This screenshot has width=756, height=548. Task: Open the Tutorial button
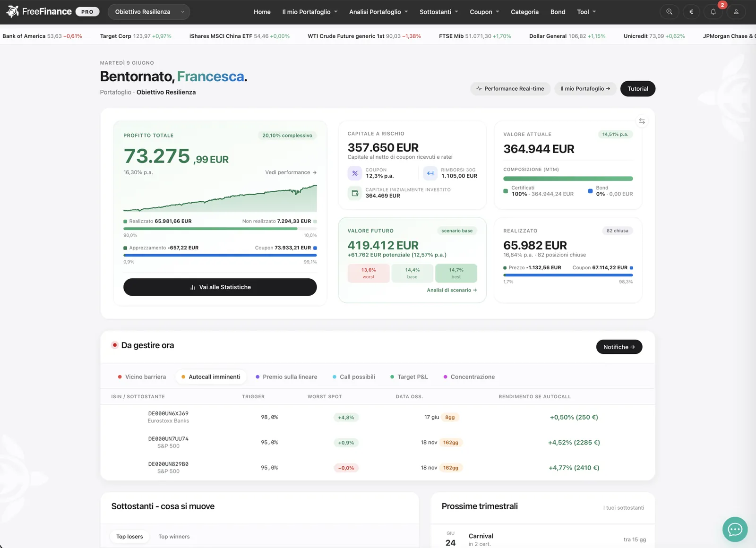pyautogui.click(x=638, y=89)
